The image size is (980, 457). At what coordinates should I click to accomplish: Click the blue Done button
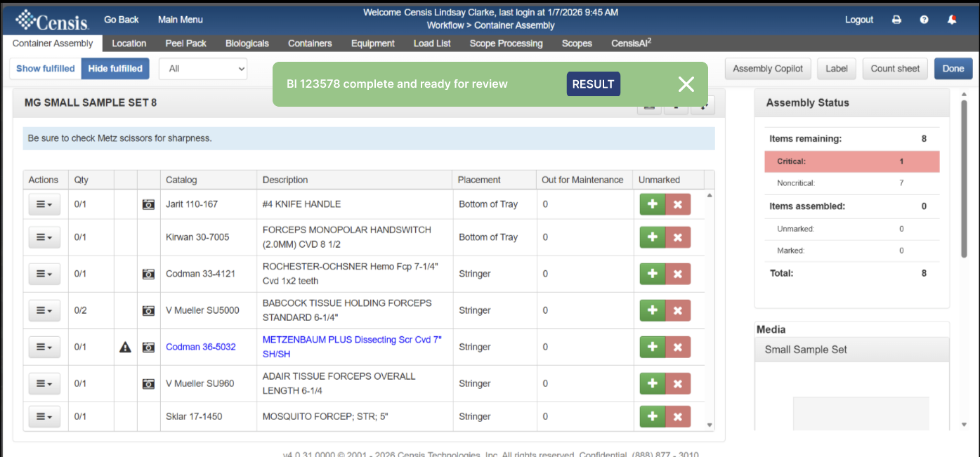[x=953, y=69]
